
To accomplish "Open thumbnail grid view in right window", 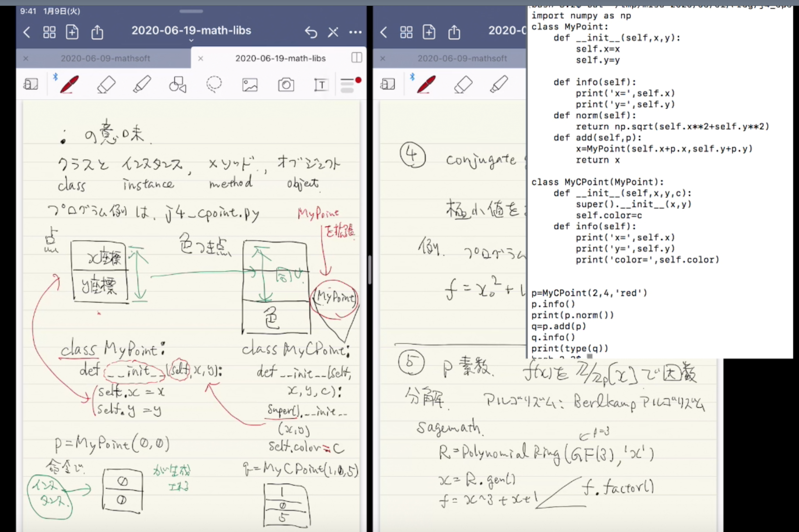I will (406, 32).
